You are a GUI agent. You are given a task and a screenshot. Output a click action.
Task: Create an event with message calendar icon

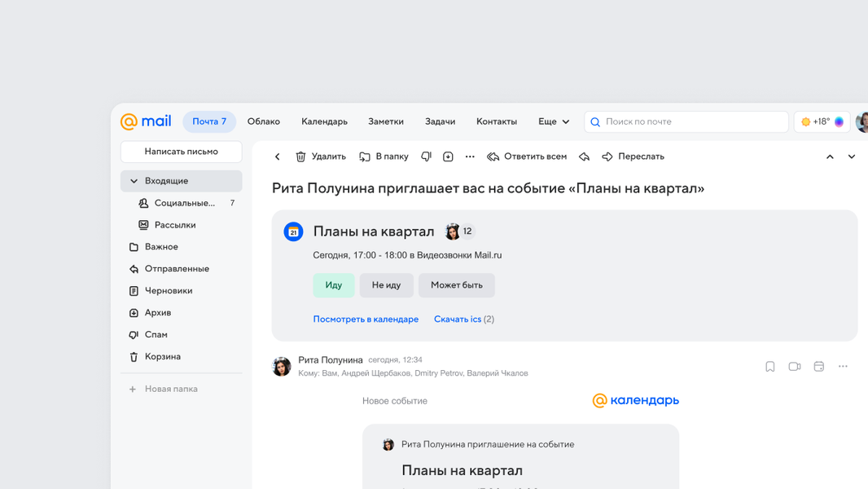818,367
